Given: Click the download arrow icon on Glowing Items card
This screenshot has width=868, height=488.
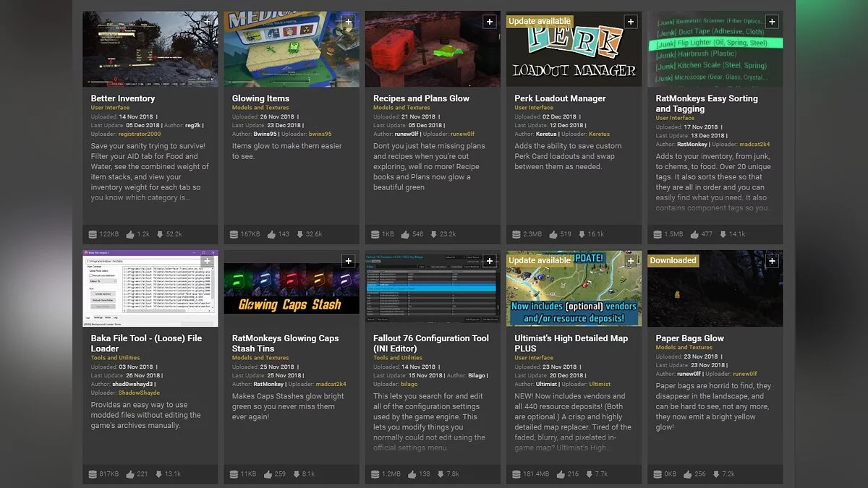Looking at the screenshot, I should pos(300,234).
